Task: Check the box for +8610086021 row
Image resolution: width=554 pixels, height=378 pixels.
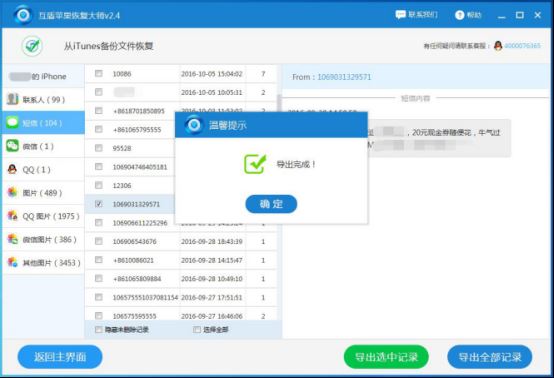Action: (x=99, y=260)
